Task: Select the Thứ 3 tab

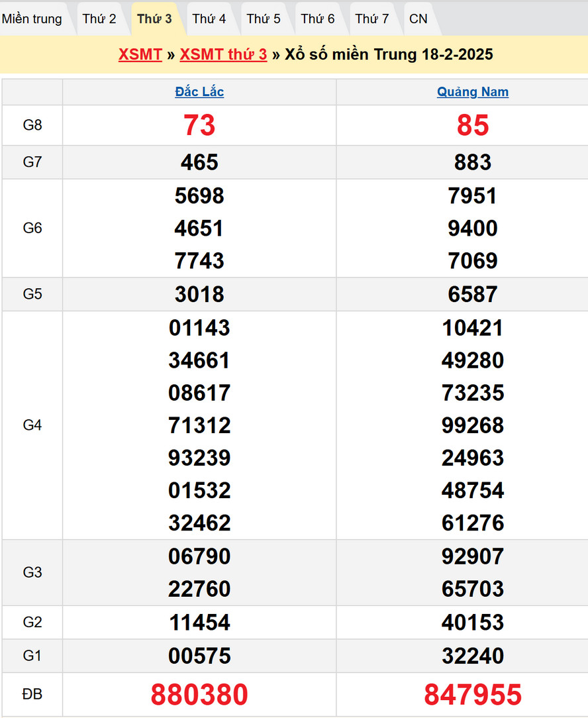Action: 154,19
